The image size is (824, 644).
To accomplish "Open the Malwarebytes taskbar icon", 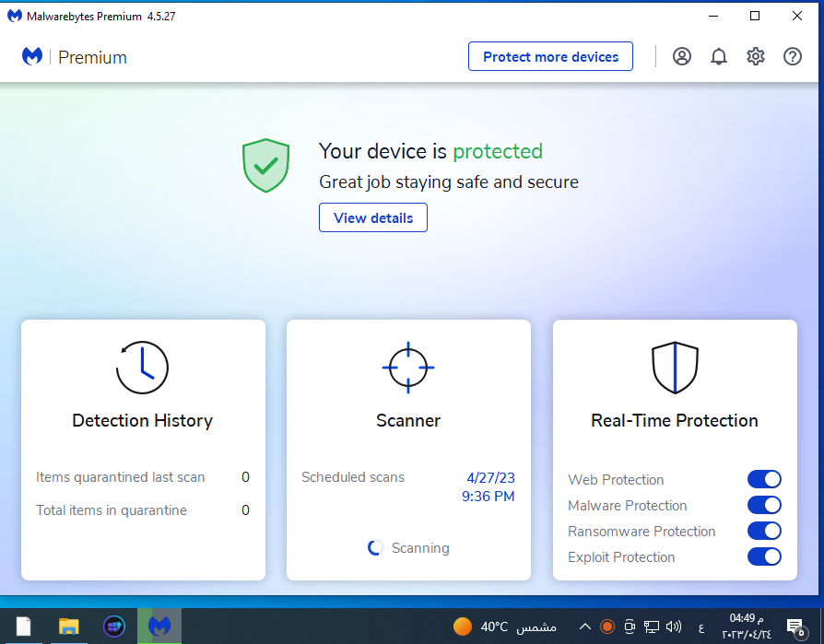I will 159,626.
